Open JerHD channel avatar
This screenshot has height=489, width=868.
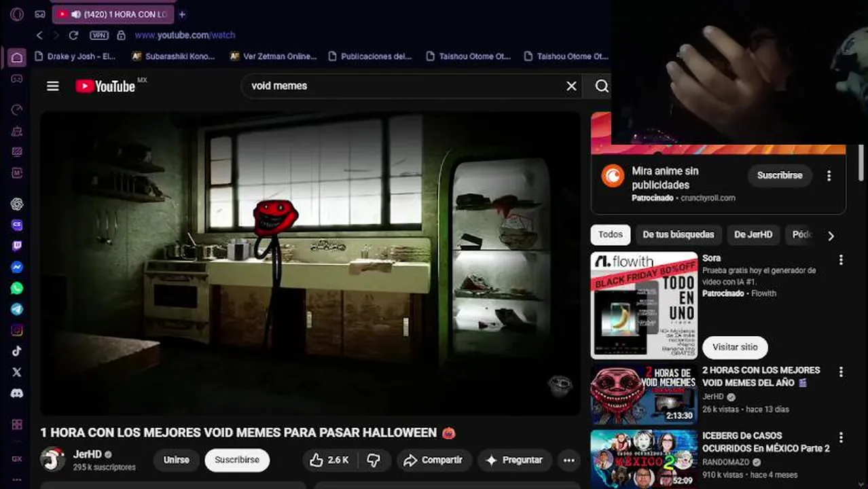click(53, 460)
